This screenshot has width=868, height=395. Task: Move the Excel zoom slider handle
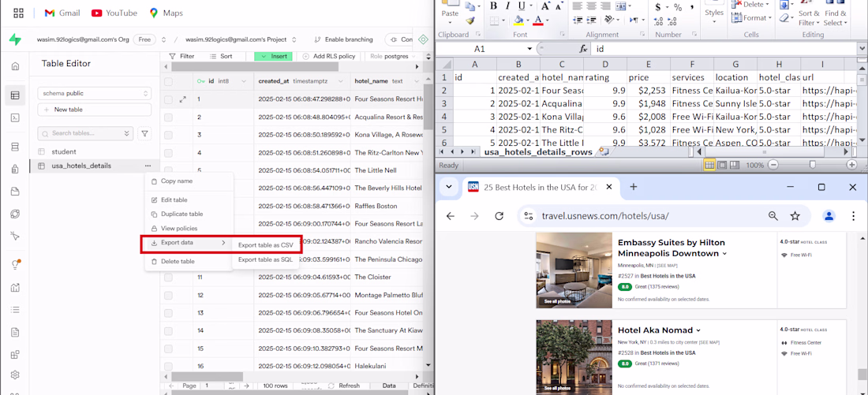[x=812, y=165]
